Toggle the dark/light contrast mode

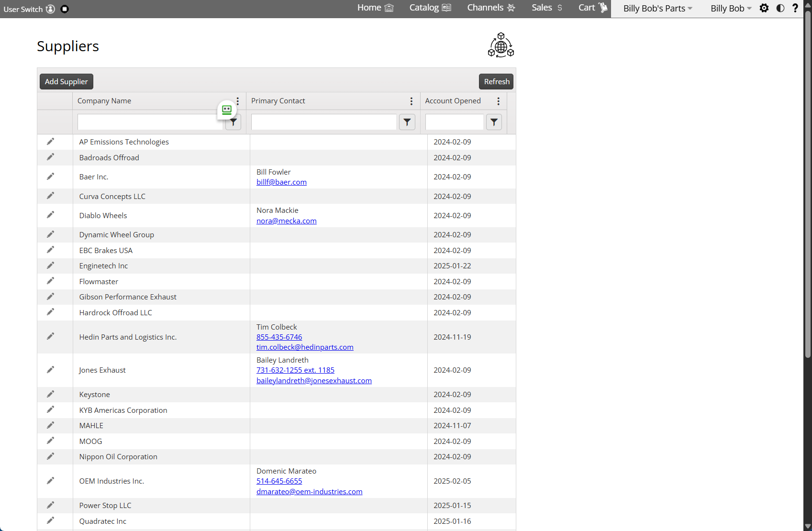tap(780, 8)
